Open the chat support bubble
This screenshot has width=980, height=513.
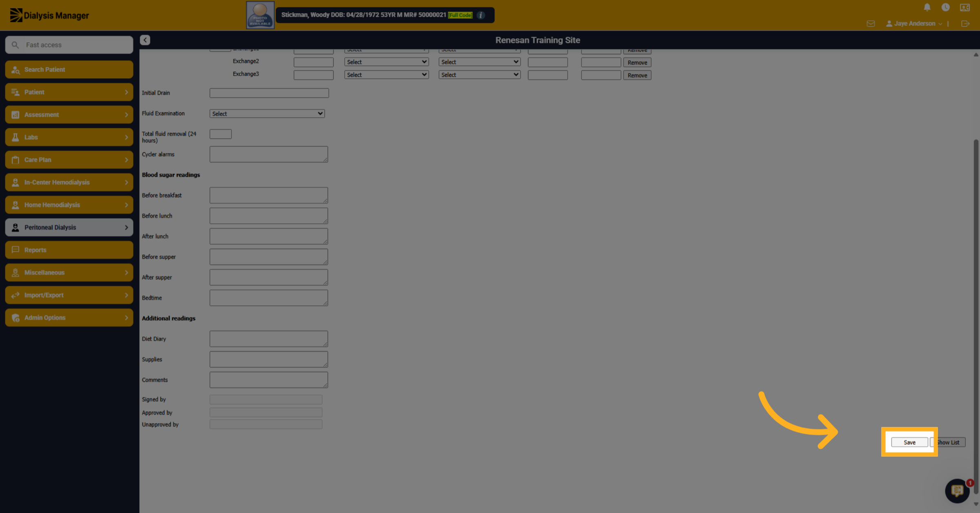tap(957, 491)
